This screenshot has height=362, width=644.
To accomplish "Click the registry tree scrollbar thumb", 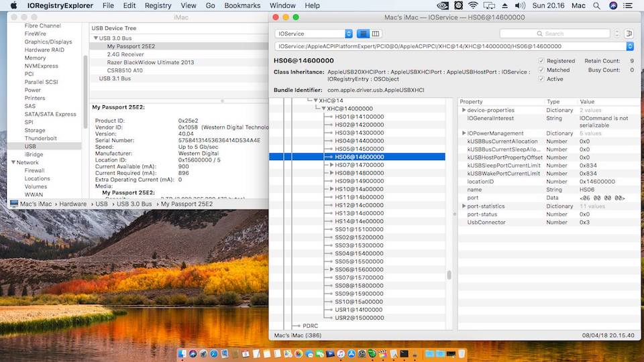I will tap(449, 275).
